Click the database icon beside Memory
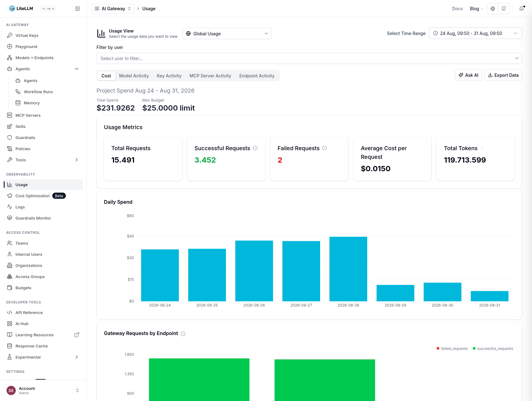This screenshot has width=532, height=401. tap(18, 103)
